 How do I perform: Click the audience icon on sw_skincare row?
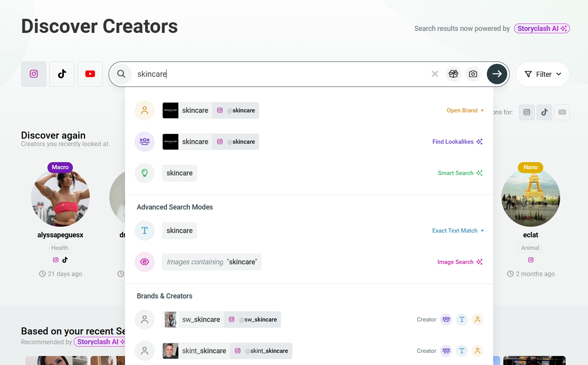click(x=446, y=319)
